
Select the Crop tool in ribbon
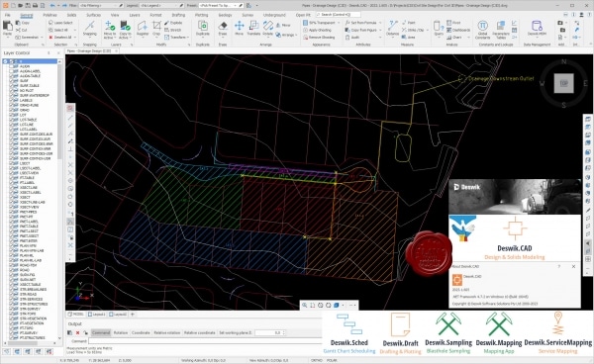click(156, 28)
